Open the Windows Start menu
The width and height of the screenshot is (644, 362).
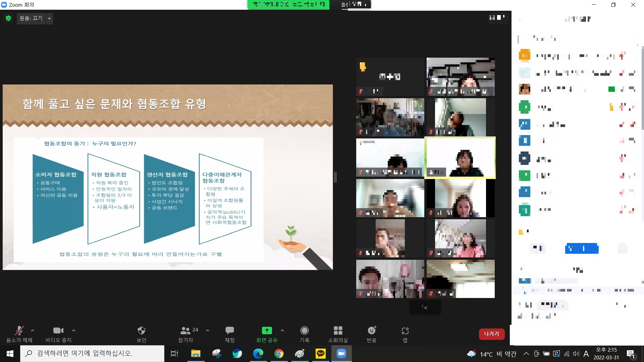[10, 354]
